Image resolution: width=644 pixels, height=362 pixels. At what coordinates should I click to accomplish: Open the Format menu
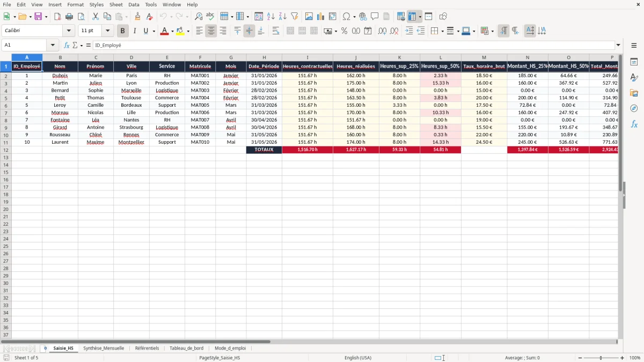coord(76,4)
